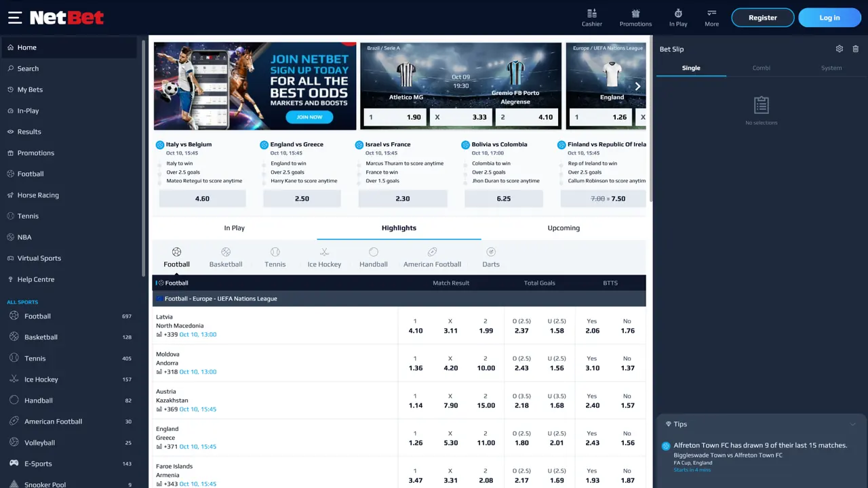
Task: Open My Bets in sidebar
Action: click(71, 89)
